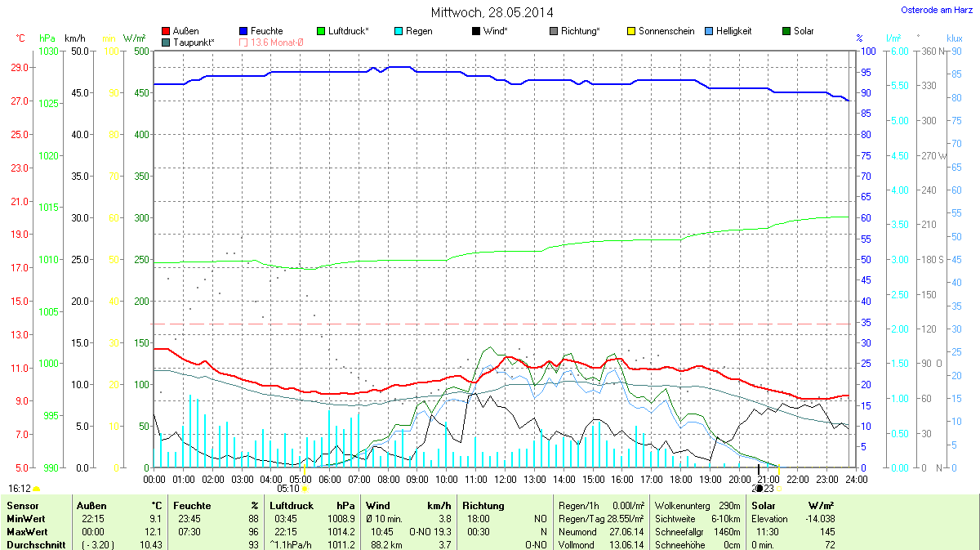Click the green Luftdruck legend square
This screenshot has width=980, height=550.
pos(321,31)
